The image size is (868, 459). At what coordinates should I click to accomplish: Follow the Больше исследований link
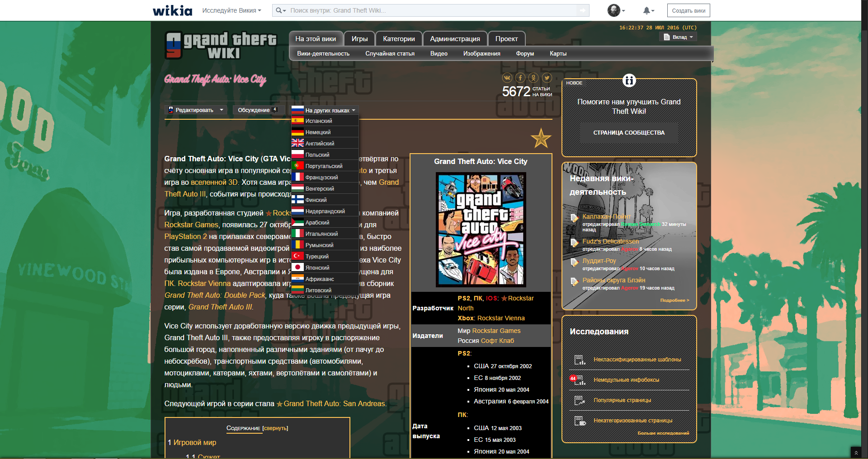point(663,433)
